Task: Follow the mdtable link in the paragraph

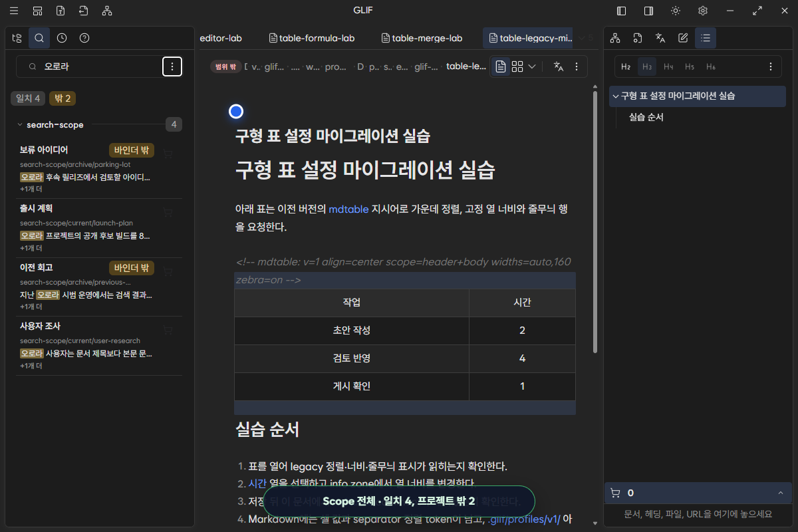Action: pyautogui.click(x=348, y=209)
